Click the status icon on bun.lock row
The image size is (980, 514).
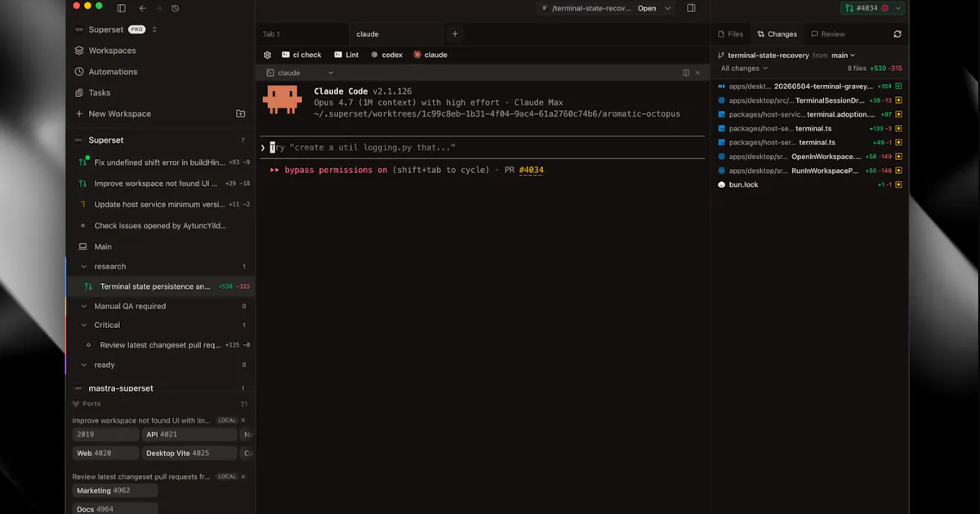click(x=898, y=184)
